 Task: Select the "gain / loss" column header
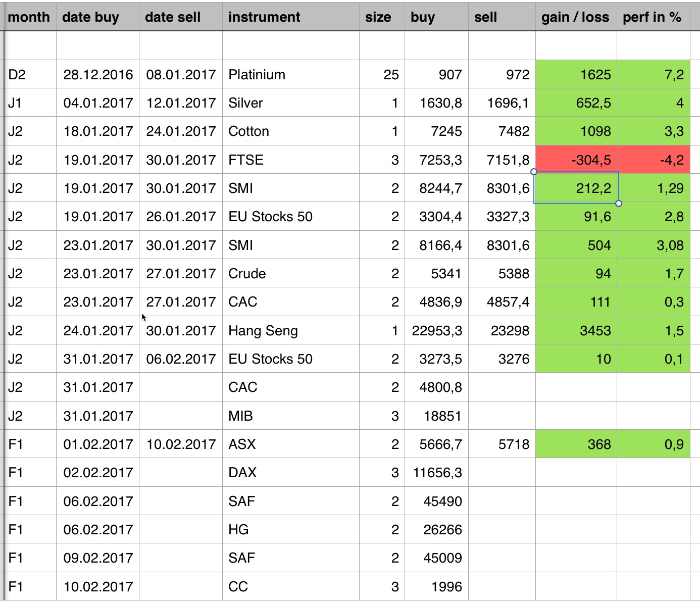pyautogui.click(x=575, y=17)
